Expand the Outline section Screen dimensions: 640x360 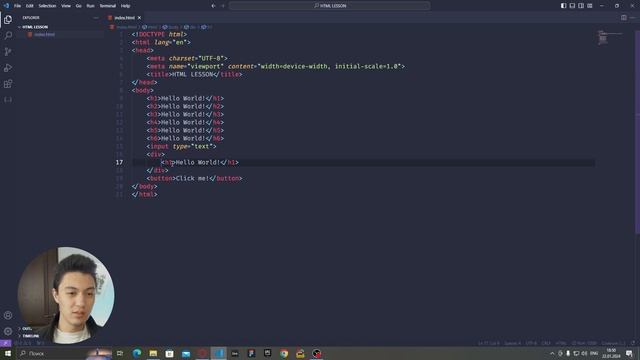pos(26,329)
